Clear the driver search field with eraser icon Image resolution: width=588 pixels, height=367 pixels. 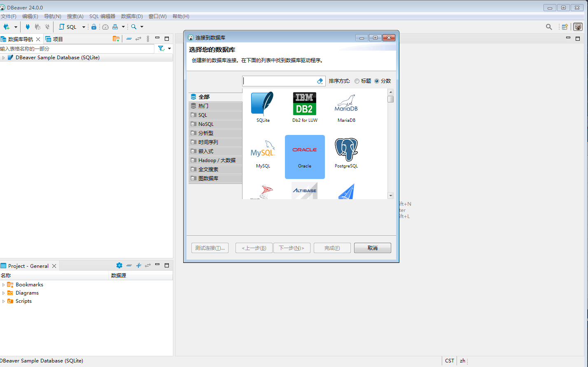click(x=320, y=81)
